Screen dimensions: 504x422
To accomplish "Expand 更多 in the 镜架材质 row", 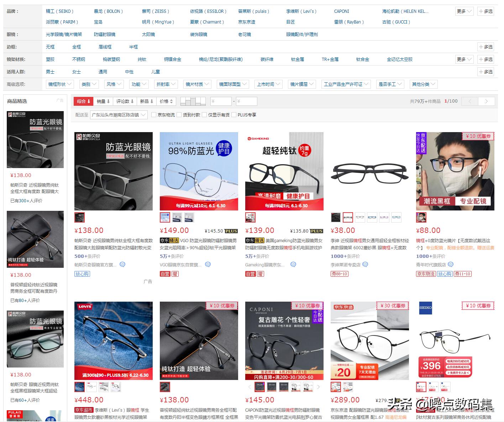I will tap(464, 59).
